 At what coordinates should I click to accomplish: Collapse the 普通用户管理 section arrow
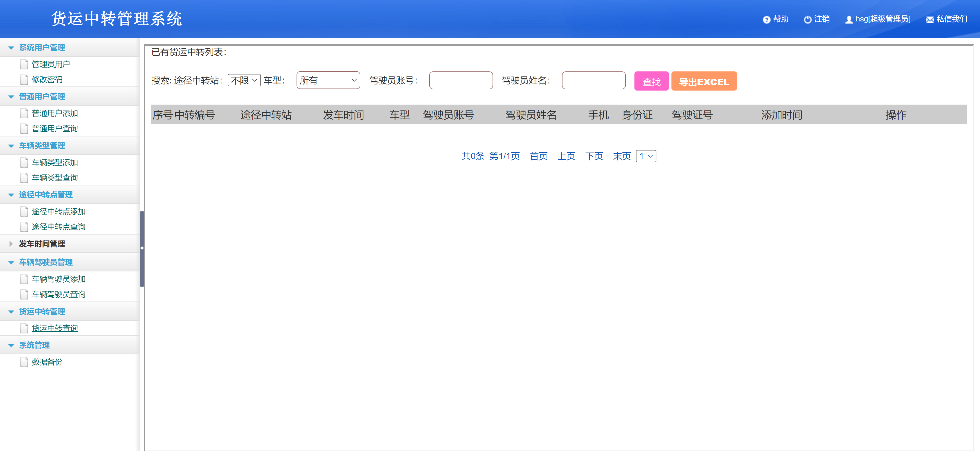point(11,97)
